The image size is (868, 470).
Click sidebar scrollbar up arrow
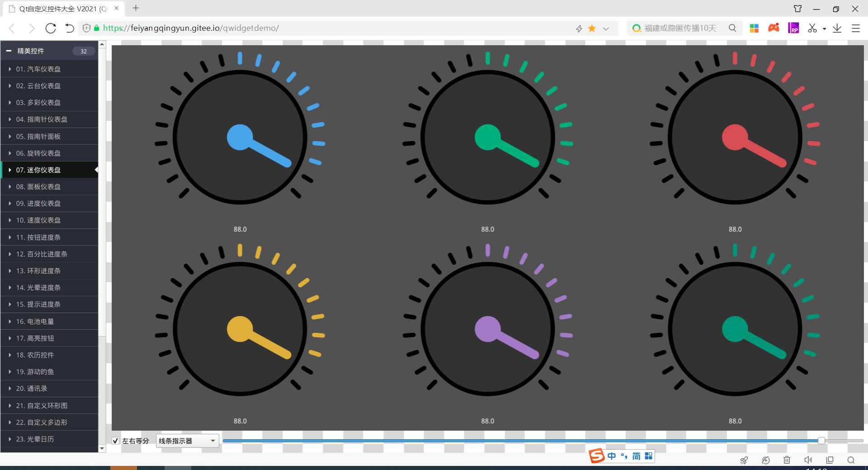coord(102,44)
